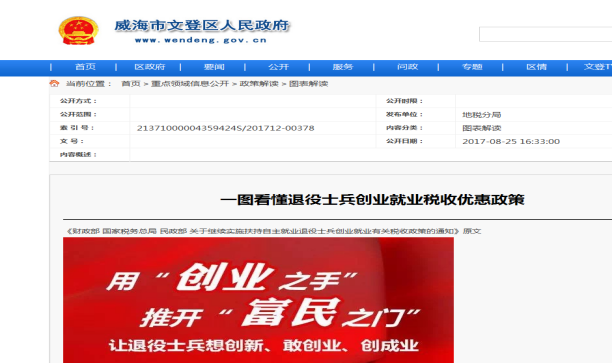The width and height of the screenshot is (612, 363).
Task: Click the orange home icon in breadcrumb
Action: (54, 84)
